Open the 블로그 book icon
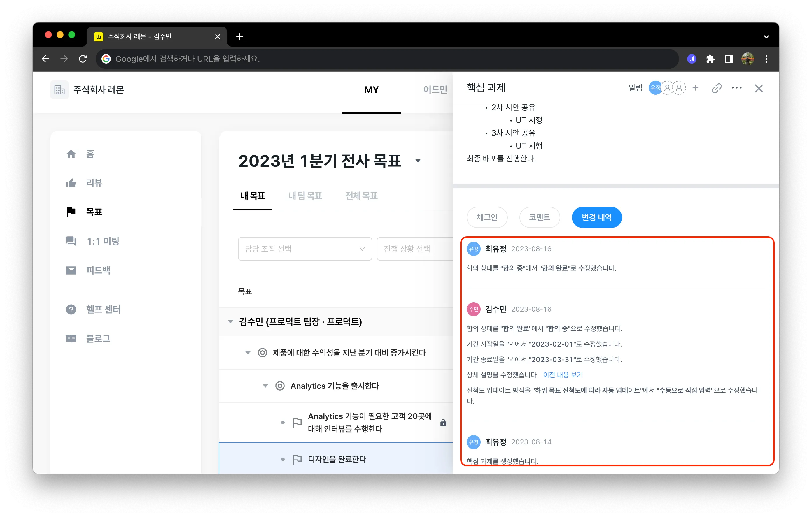Viewport: 812px width, 517px height. (71, 338)
